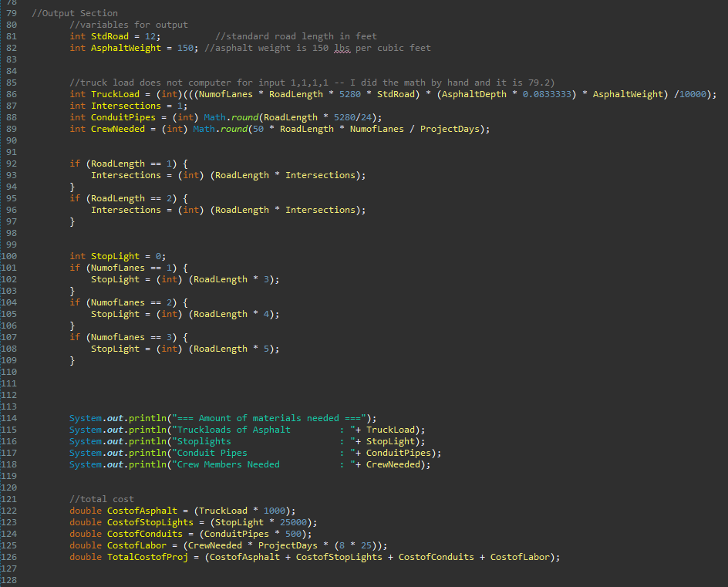Click the string "=== Amount of materials needed ==="
The width and height of the screenshot is (728, 587).
[269, 418]
